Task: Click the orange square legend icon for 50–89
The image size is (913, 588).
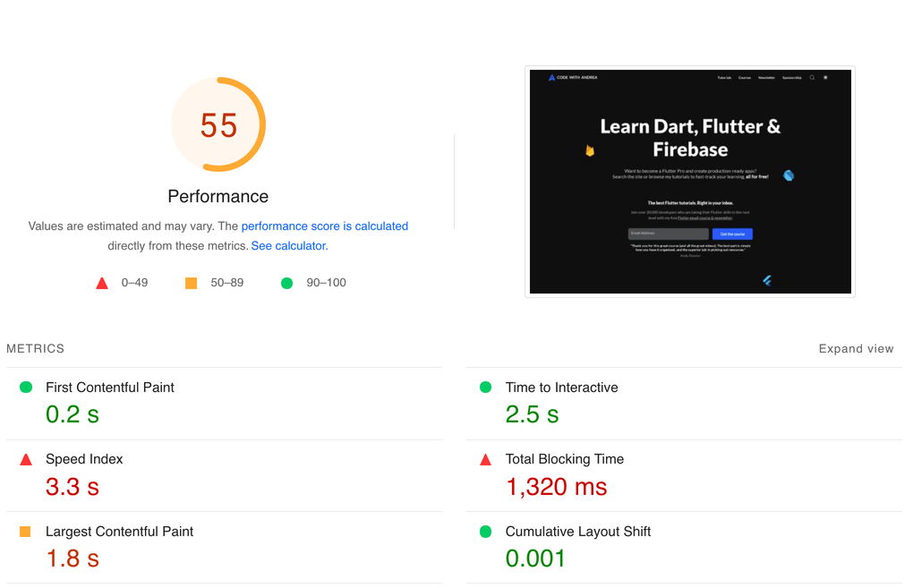Action: [x=191, y=283]
